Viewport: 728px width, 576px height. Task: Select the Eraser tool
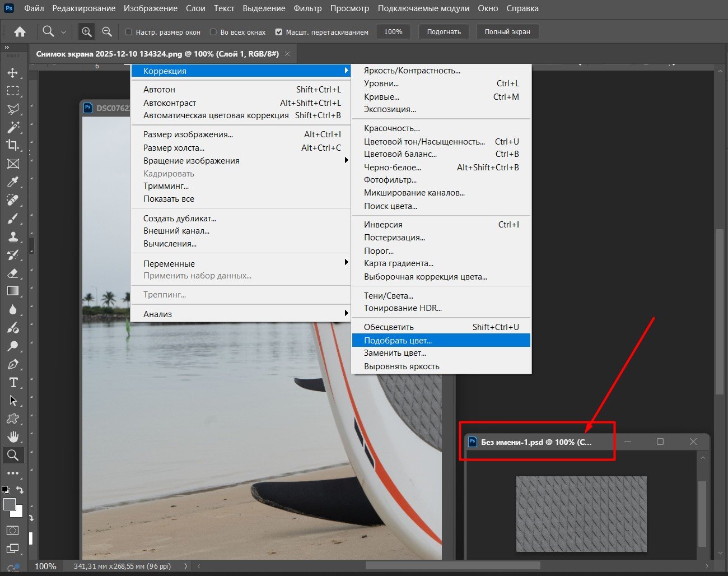[x=13, y=273]
